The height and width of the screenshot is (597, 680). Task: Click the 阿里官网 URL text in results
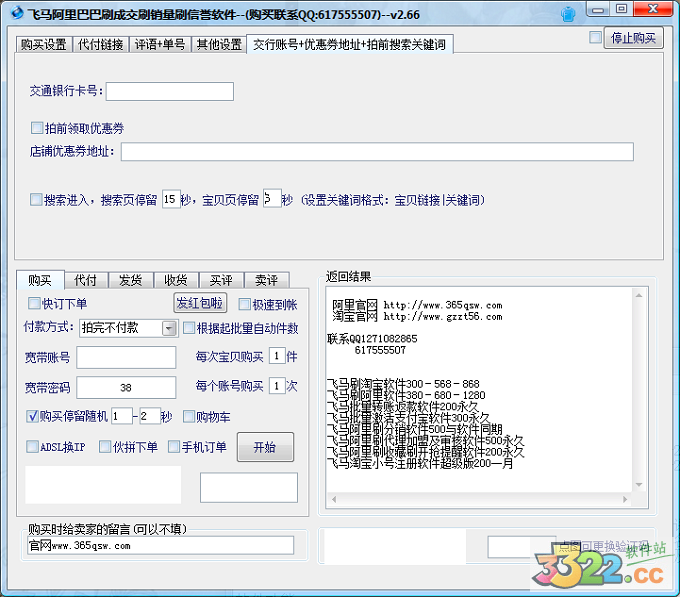[443, 305]
